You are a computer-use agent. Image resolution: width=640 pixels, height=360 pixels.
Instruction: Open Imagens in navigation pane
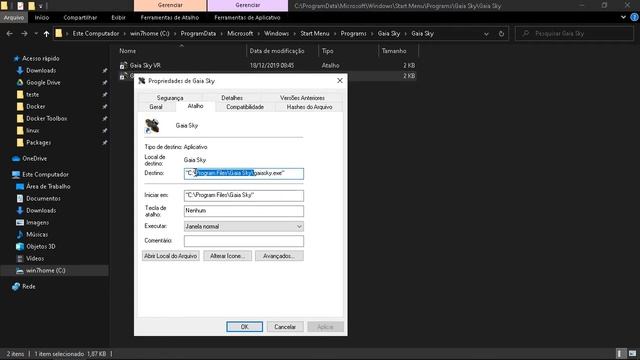(x=37, y=222)
